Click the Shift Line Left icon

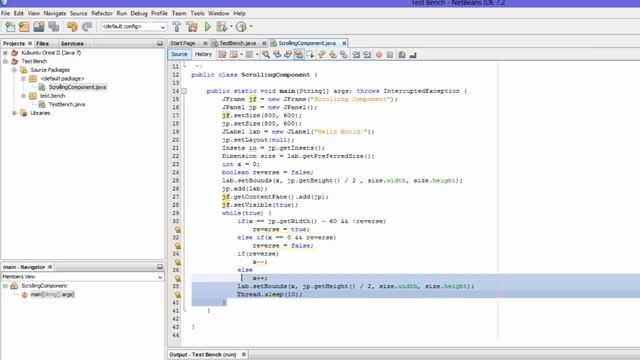pos(356,55)
